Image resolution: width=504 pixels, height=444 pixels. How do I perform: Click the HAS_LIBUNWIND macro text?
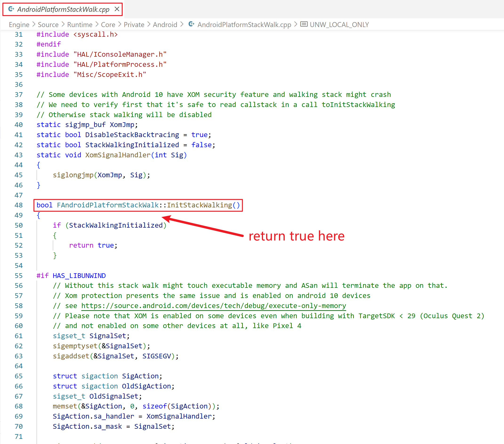pos(79,275)
